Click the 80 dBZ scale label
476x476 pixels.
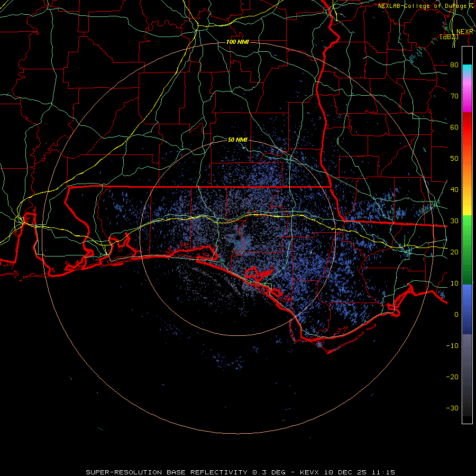point(454,65)
